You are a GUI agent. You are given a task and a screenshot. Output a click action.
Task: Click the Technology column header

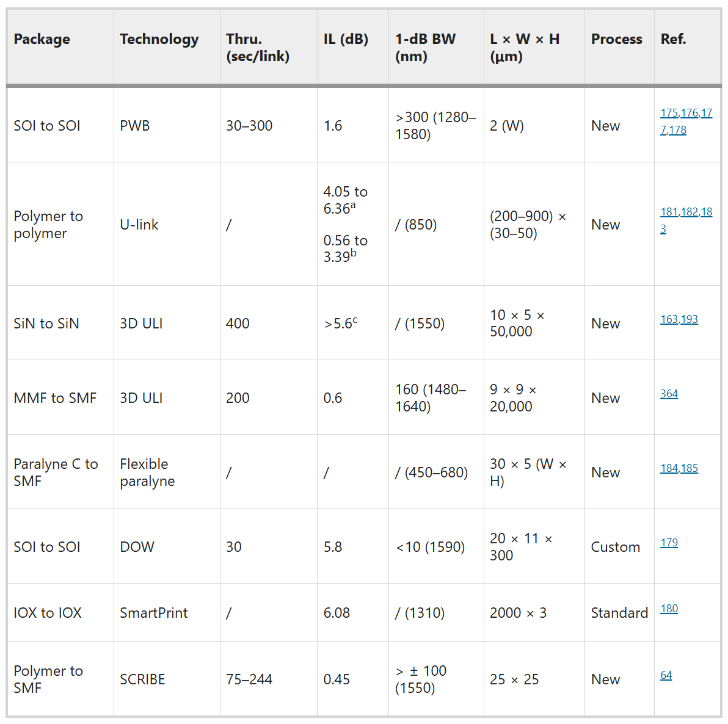pyautogui.click(x=159, y=39)
